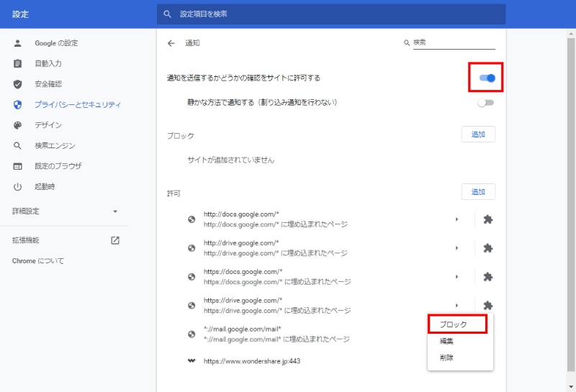Viewport: 576px width, 392px height.
Task: Open details arrow for http://drive.google.com/*
Action: click(x=456, y=248)
